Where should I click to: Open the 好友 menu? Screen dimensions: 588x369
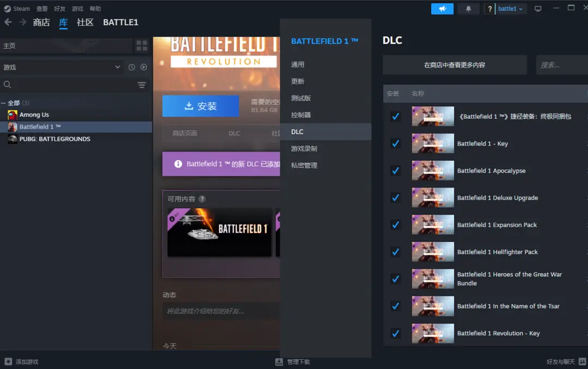click(x=60, y=9)
